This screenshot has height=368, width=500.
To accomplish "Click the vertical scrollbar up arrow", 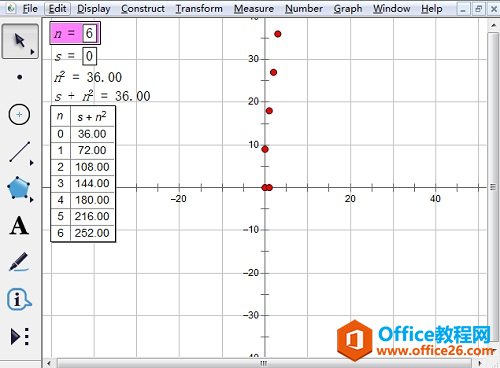I will coord(493,25).
